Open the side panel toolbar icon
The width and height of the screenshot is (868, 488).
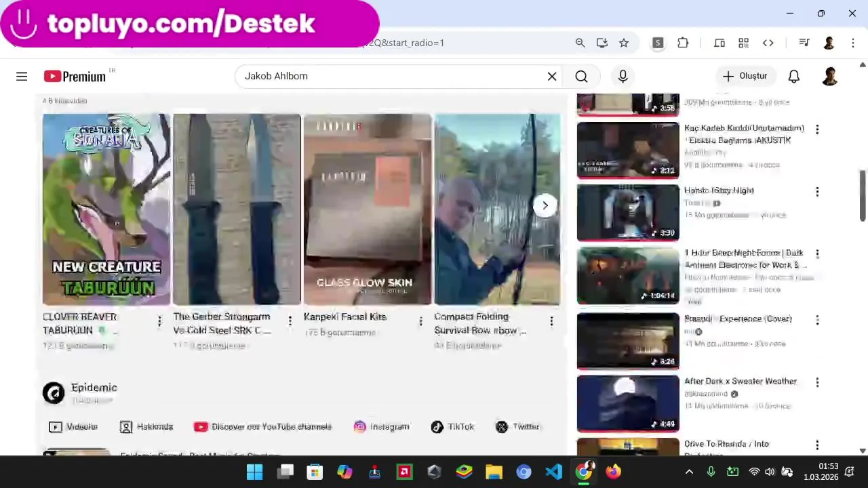pos(719,43)
